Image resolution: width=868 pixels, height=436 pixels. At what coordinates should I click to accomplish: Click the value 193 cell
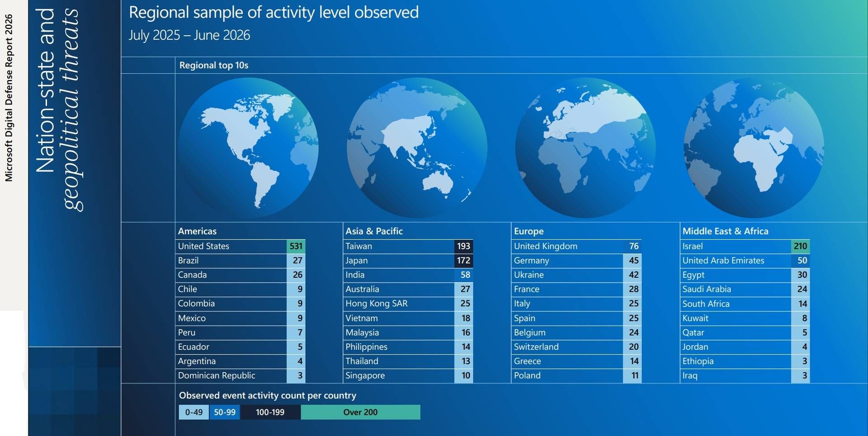[463, 246]
